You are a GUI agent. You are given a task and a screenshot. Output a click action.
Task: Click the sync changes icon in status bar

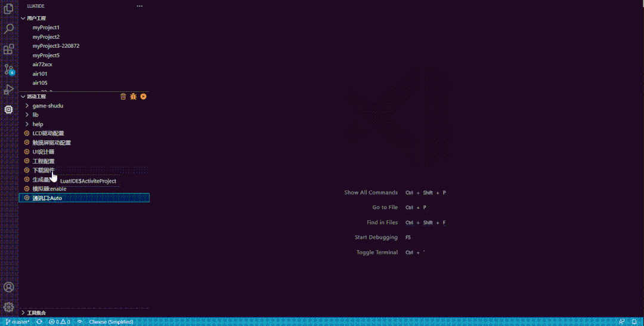(39, 322)
